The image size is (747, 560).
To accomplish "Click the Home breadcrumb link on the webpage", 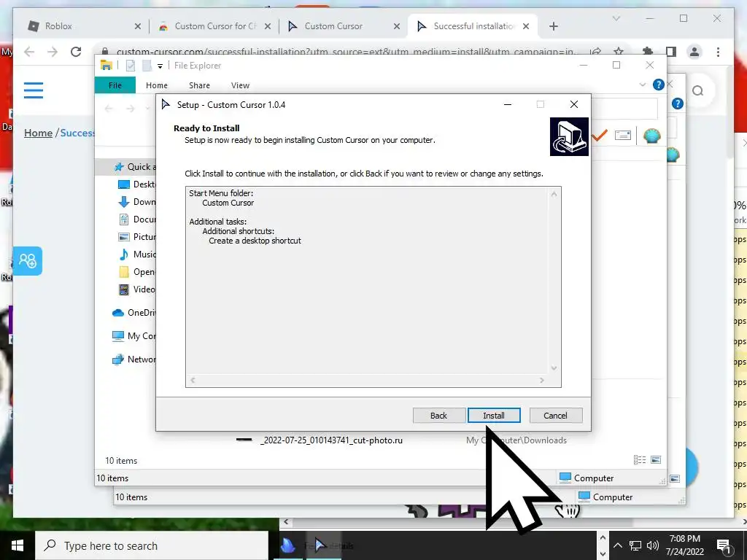I will [x=38, y=133].
